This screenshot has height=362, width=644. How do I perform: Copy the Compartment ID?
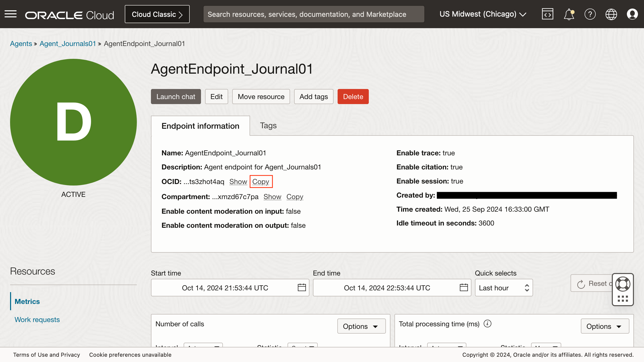coord(295,196)
